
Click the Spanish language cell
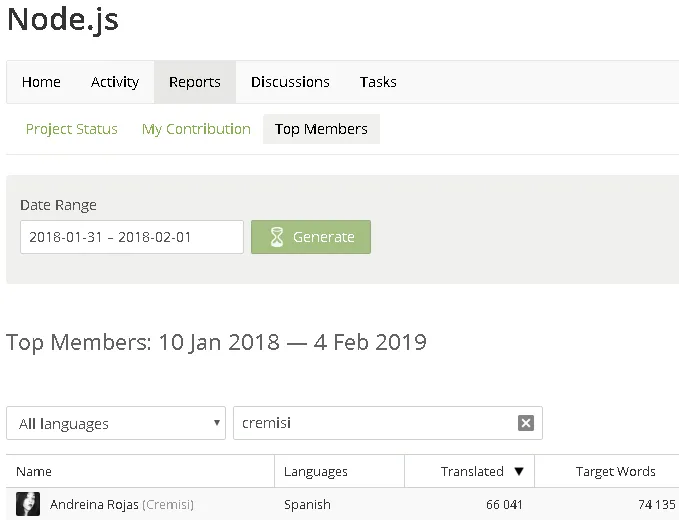point(307,504)
